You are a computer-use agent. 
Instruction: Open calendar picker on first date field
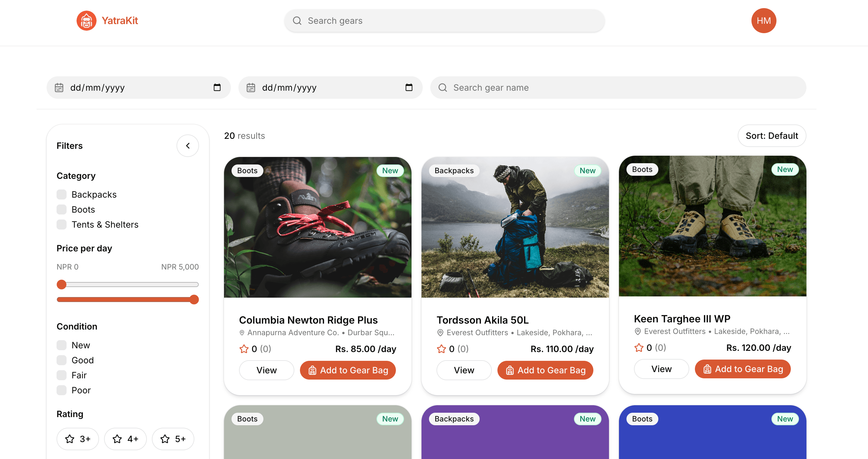[x=217, y=87]
